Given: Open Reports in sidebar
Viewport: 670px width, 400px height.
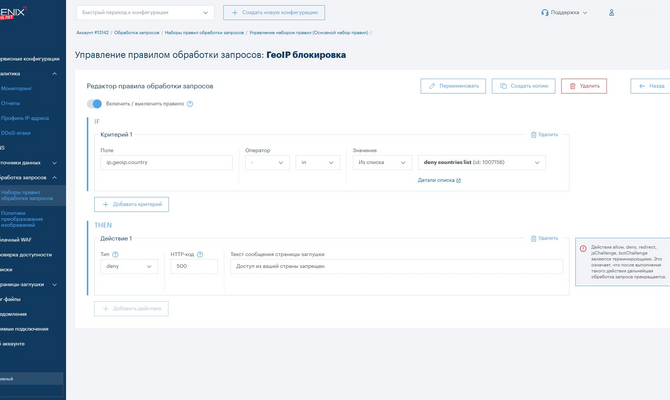Looking at the screenshot, I should click(10, 103).
